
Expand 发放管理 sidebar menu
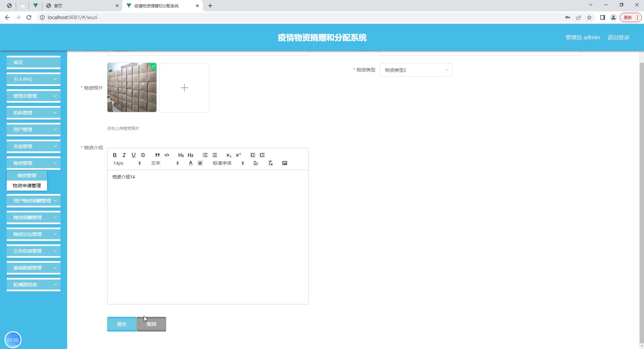point(34,146)
